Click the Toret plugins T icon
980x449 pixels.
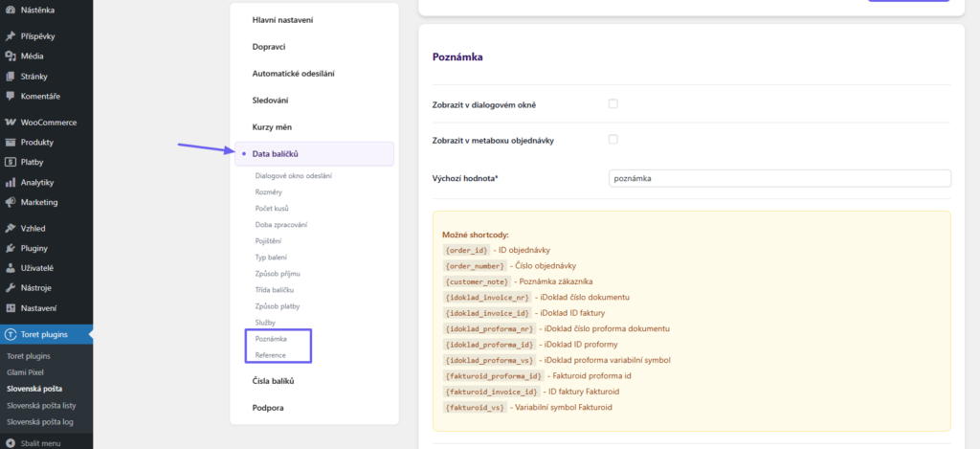coord(10,334)
